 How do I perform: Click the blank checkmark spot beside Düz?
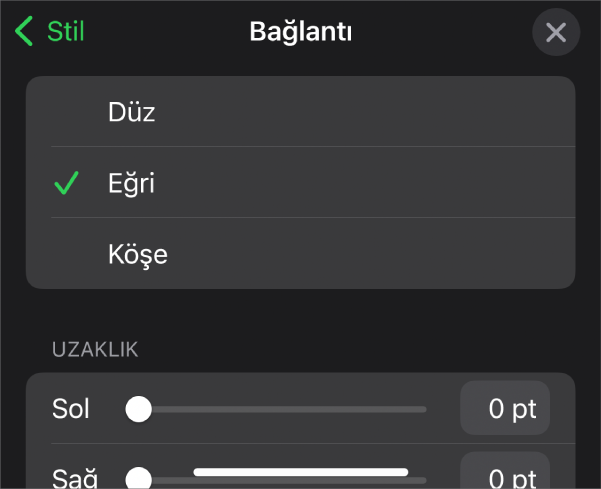coord(66,112)
